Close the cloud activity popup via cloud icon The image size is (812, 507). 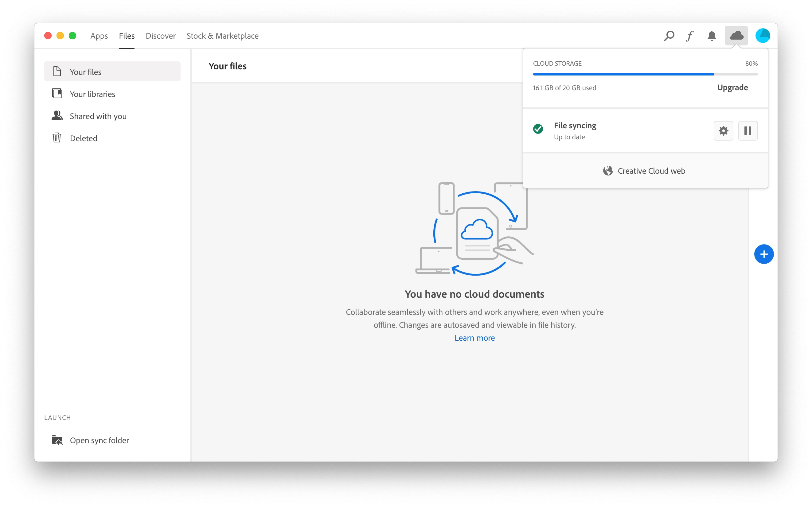[736, 36]
